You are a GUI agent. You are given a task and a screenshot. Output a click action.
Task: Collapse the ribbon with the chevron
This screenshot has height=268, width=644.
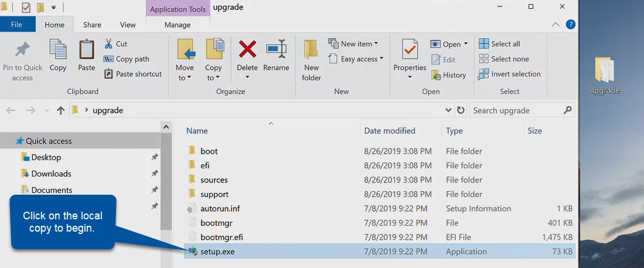coord(556,24)
